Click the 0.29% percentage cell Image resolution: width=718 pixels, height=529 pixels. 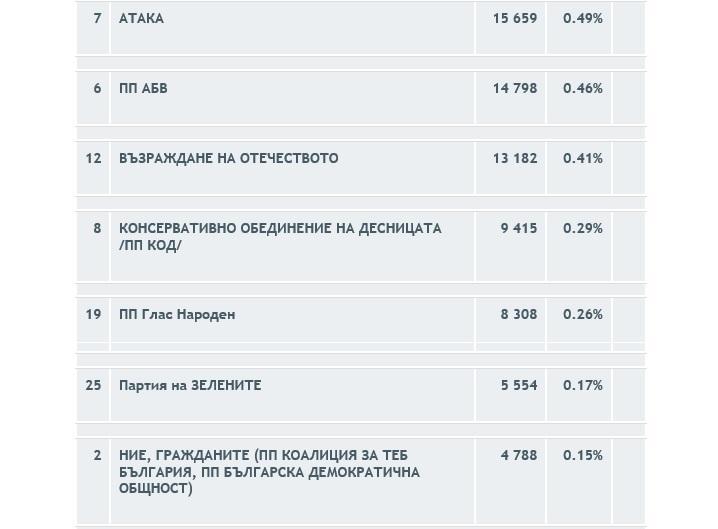(582, 229)
